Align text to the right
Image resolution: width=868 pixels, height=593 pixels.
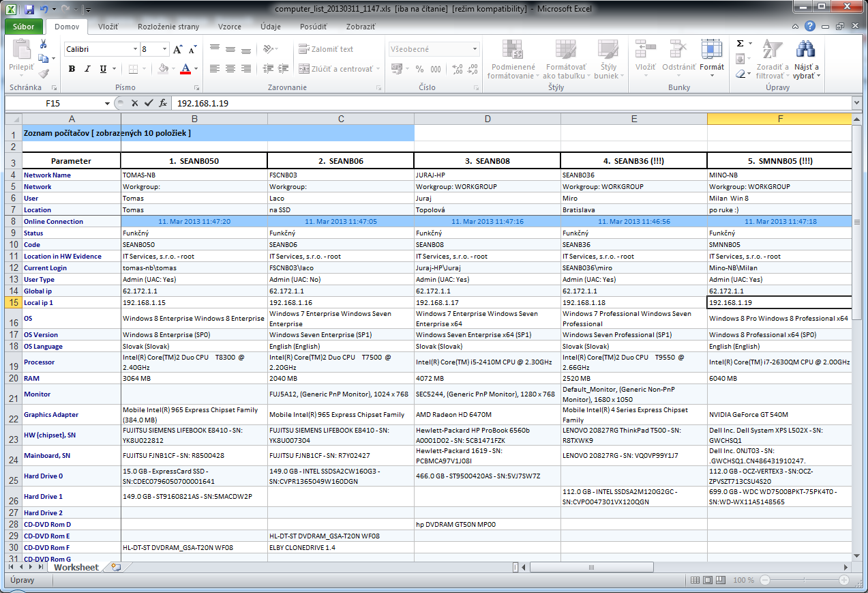pyautogui.click(x=246, y=69)
